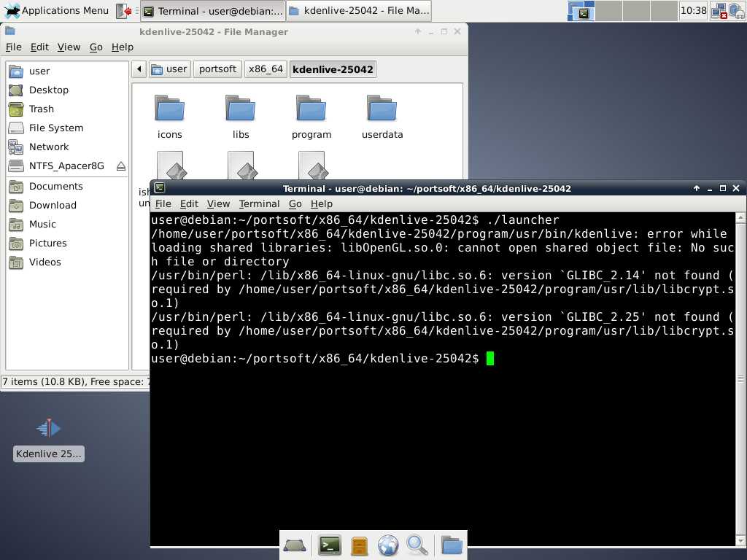Select NTFS_Apacer8G volume in the sidebar
Image resolution: width=747 pixels, height=560 pixels.
(x=61, y=166)
